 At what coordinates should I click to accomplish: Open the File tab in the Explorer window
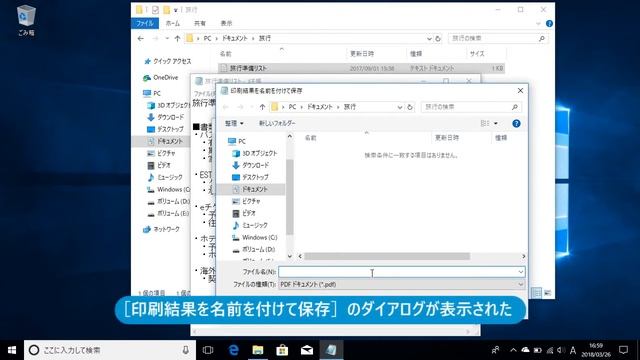pyautogui.click(x=145, y=24)
